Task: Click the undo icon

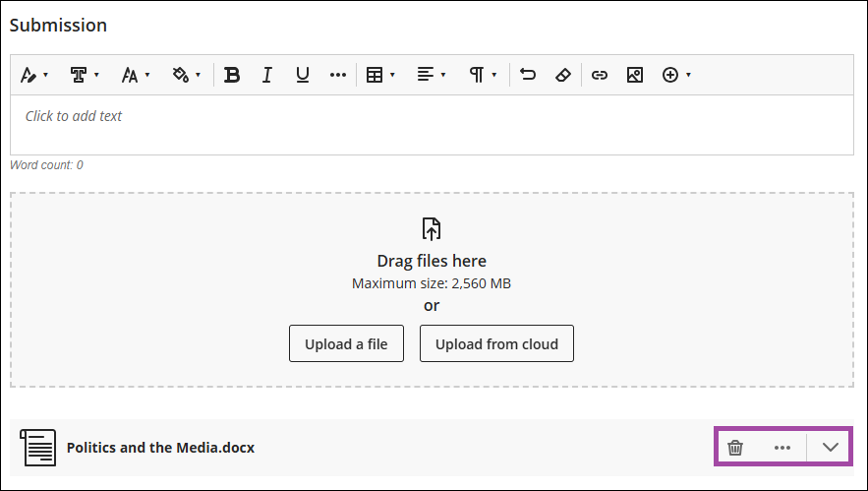Action: 528,75
